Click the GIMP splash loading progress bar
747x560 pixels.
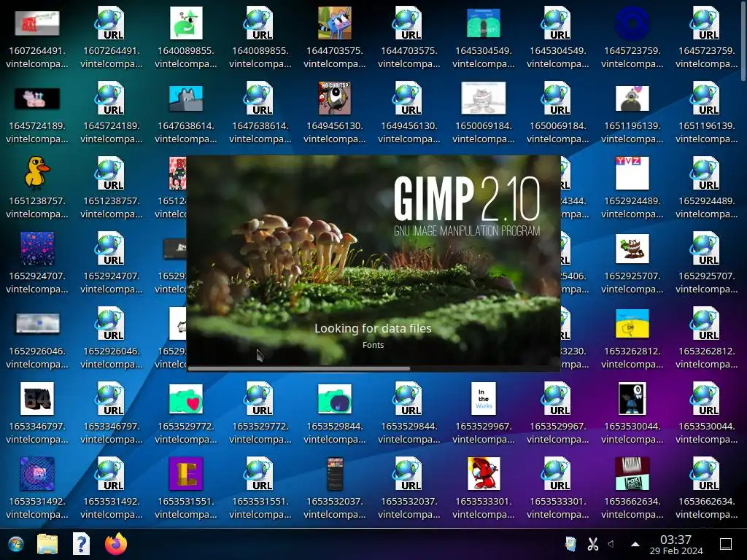point(373,368)
